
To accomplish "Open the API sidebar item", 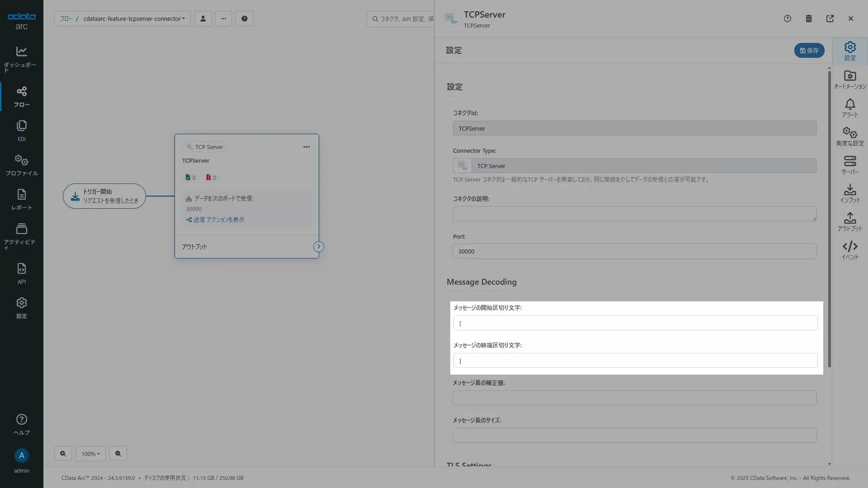I will (21, 274).
